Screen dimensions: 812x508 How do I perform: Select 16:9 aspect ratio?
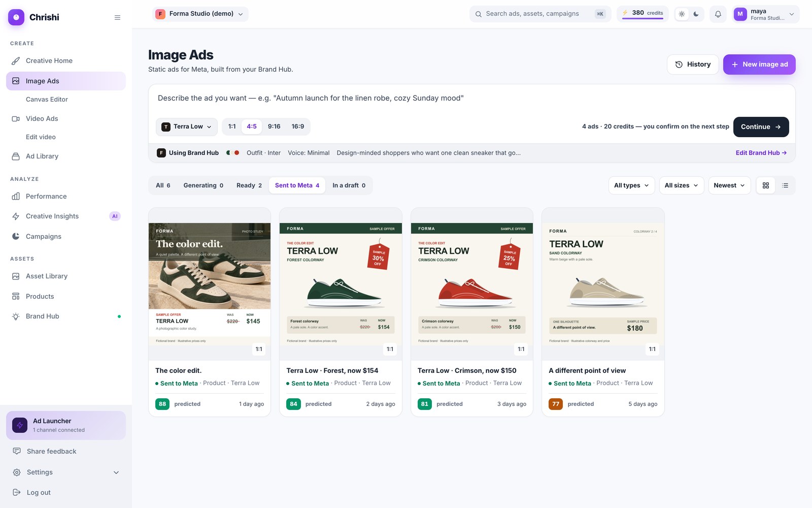(298, 126)
